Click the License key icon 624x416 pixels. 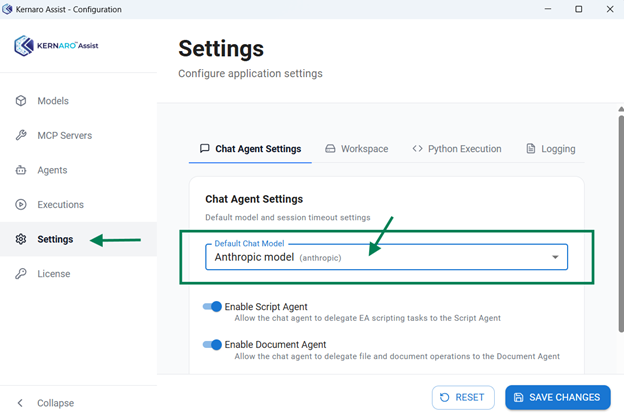[x=21, y=273]
